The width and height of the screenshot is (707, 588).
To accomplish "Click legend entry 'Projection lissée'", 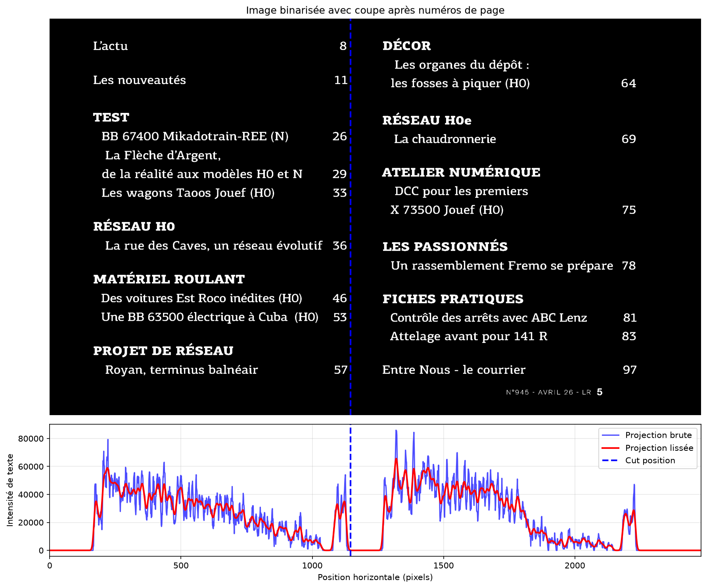I will coord(659,448).
